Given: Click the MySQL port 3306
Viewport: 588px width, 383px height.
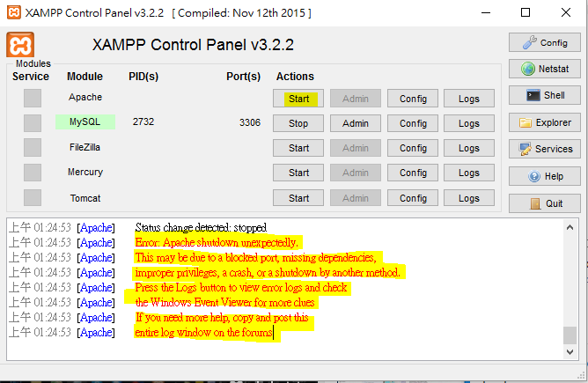Looking at the screenshot, I should coord(250,122).
